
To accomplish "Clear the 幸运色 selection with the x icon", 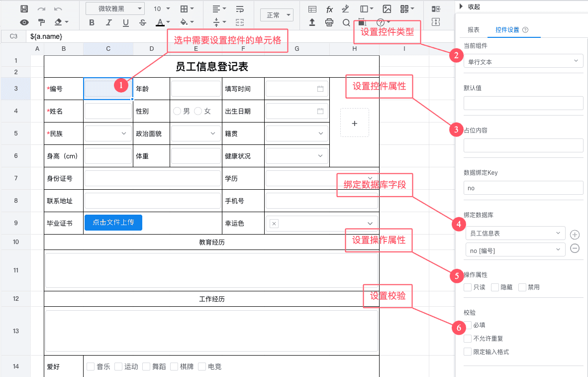I will point(274,224).
